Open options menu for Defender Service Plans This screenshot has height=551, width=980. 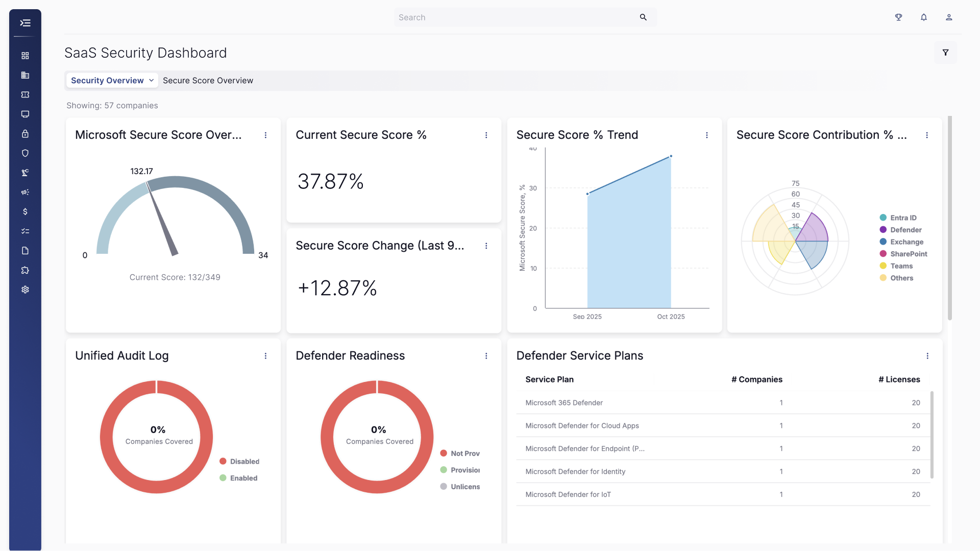pyautogui.click(x=927, y=356)
